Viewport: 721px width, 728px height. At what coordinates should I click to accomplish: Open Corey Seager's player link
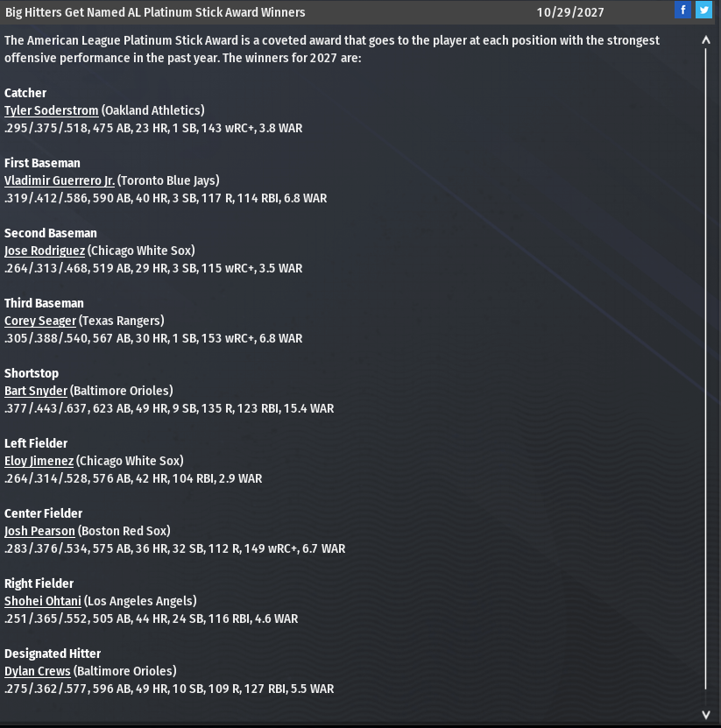click(x=40, y=321)
